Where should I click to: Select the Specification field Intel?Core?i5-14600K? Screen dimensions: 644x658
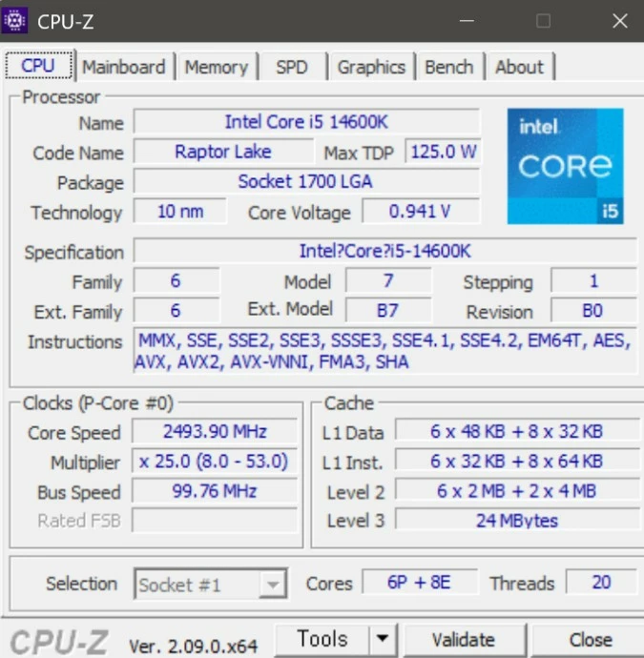(385, 251)
